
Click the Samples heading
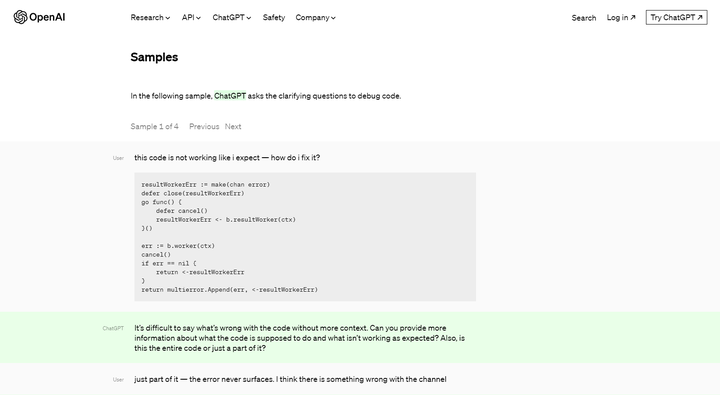pos(154,57)
